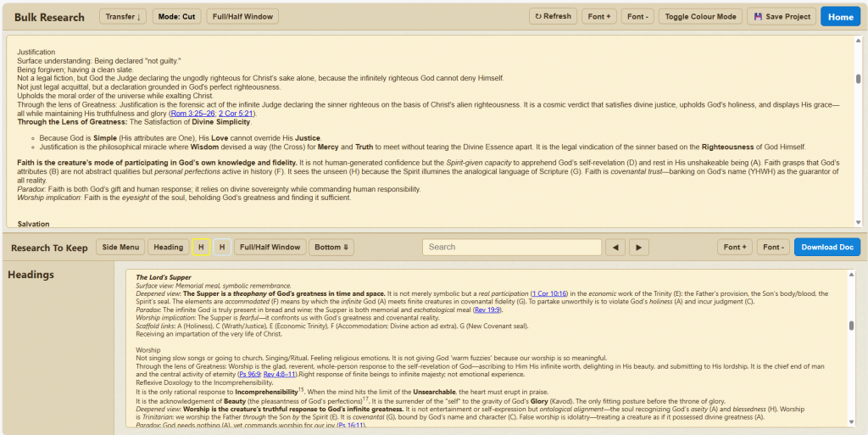The height and width of the screenshot is (435, 868).
Task: Decrease font size in Research To Keep
Action: 771,247
